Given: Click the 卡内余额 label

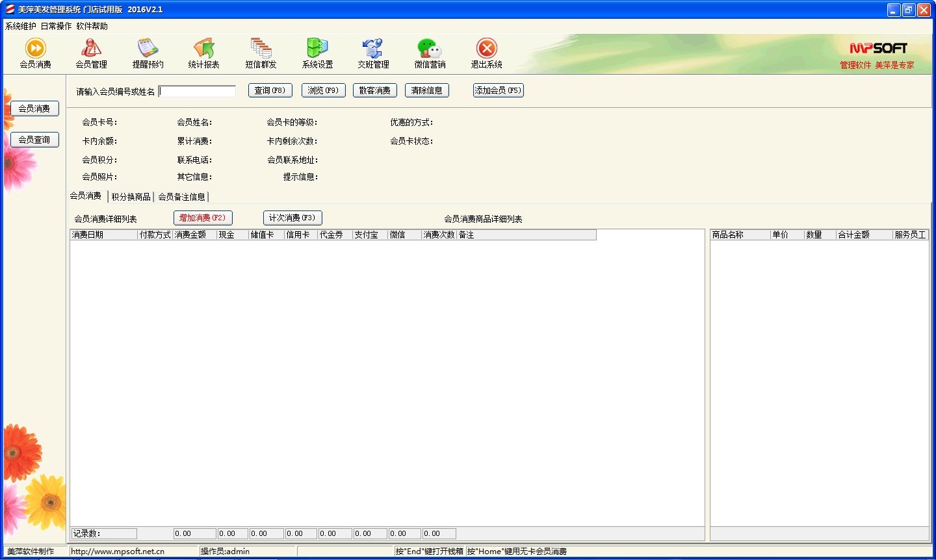Looking at the screenshot, I should pyautogui.click(x=99, y=141).
